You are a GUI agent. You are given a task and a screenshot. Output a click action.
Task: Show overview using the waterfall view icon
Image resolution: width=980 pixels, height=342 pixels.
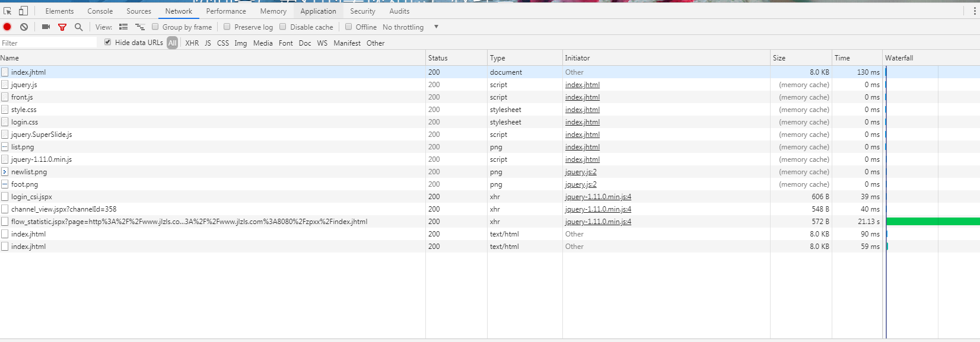click(x=140, y=27)
